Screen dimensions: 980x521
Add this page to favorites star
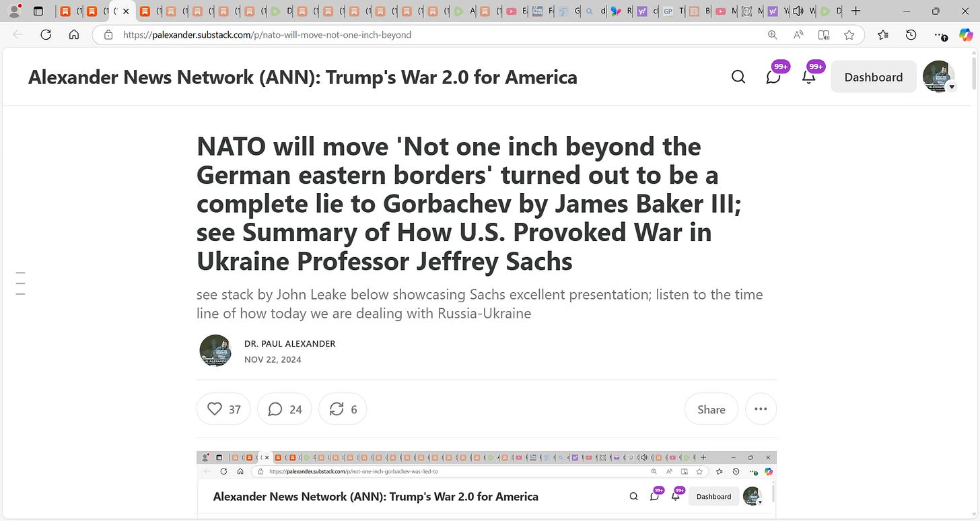(x=849, y=34)
